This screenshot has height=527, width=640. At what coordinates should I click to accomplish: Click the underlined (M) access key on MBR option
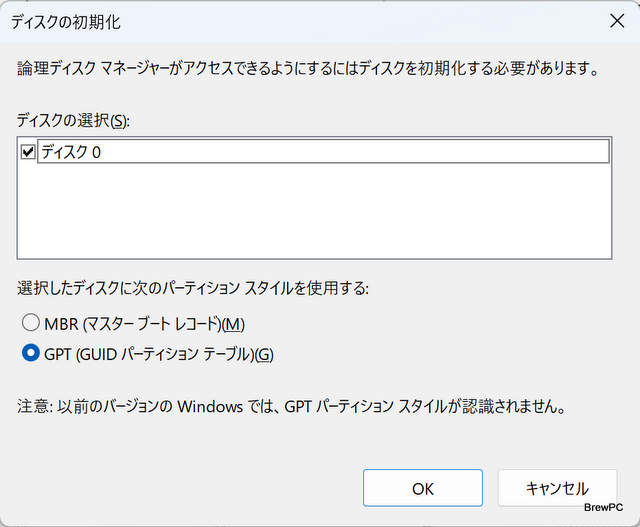[233, 324]
